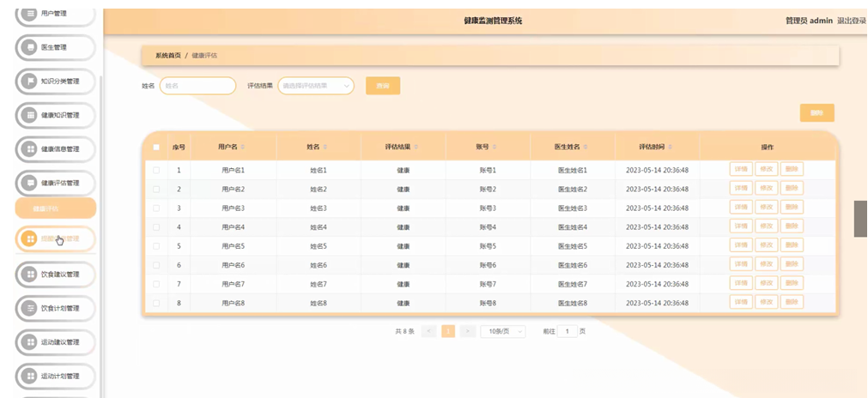
Task: Click the 姓名4 cell
Action: (x=319, y=227)
